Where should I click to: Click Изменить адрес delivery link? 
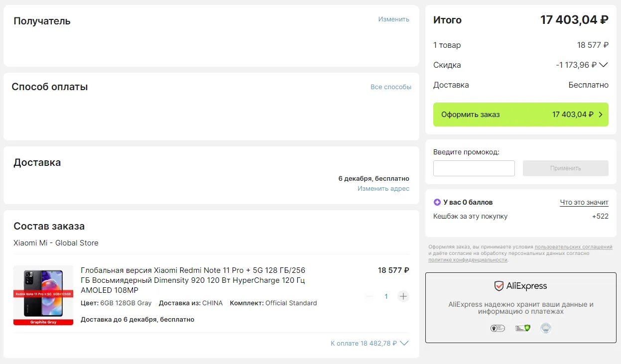coord(383,189)
